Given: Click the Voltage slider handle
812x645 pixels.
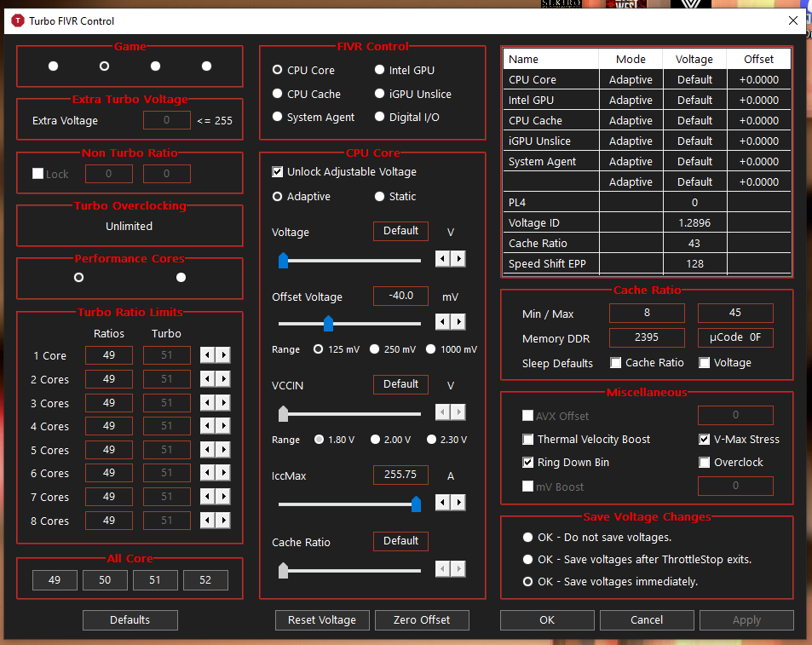Looking at the screenshot, I should [283, 261].
